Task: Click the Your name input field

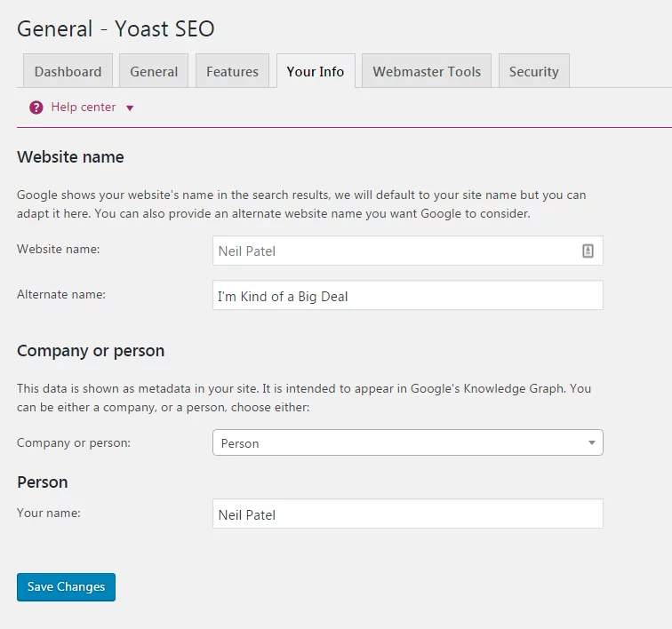Action: (x=408, y=514)
